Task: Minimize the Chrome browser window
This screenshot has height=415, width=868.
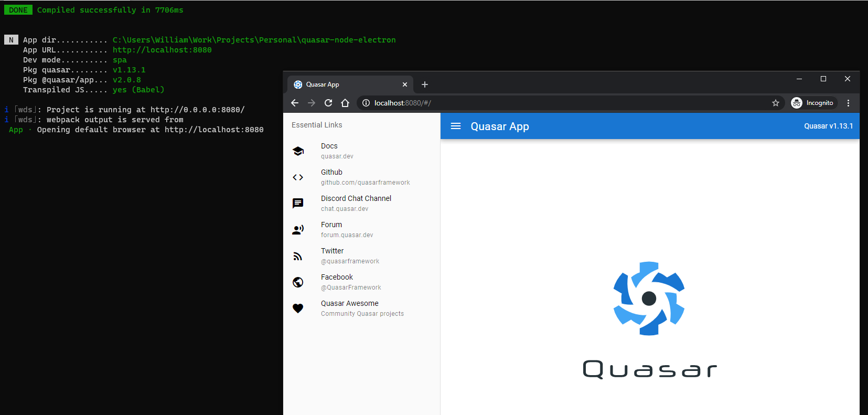Action: 799,79
